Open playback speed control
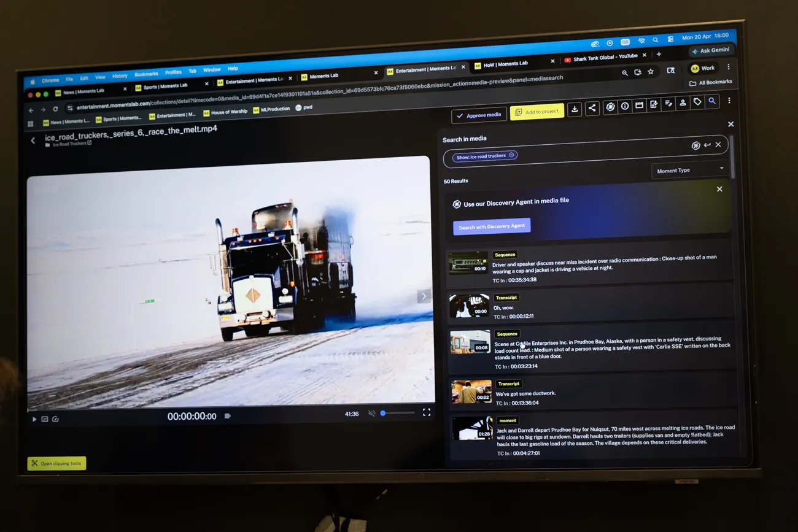Image resolution: width=798 pixels, height=532 pixels. (55, 419)
